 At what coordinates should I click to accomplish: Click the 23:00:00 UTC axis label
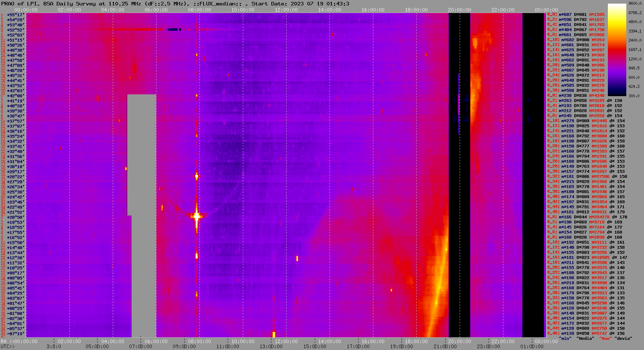point(489,346)
